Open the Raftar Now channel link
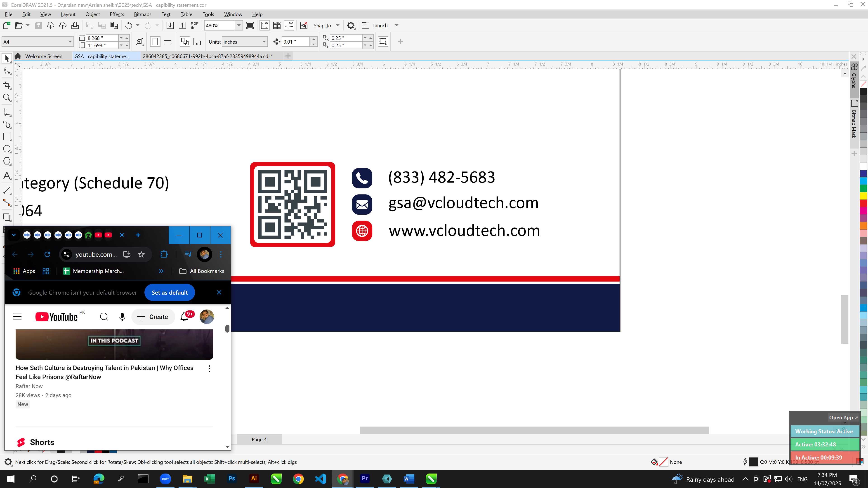868x488 pixels. click(29, 386)
